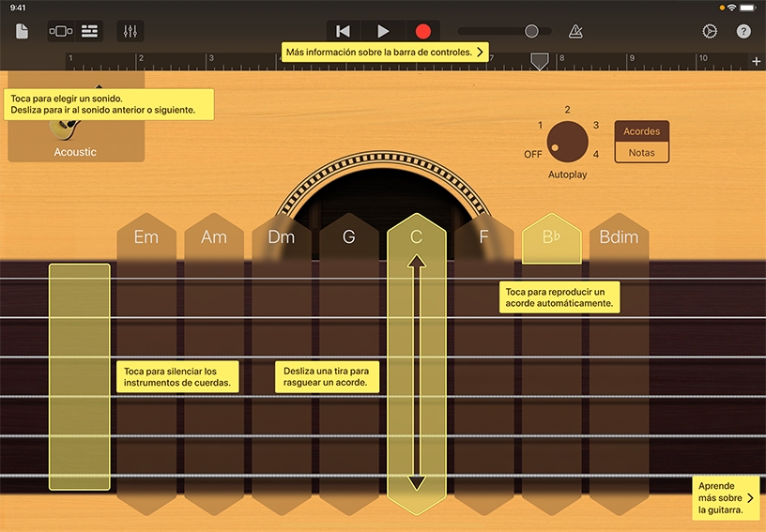This screenshot has width=766, height=532.
Task: Set Autoplay pattern to 3
Action: point(596,125)
